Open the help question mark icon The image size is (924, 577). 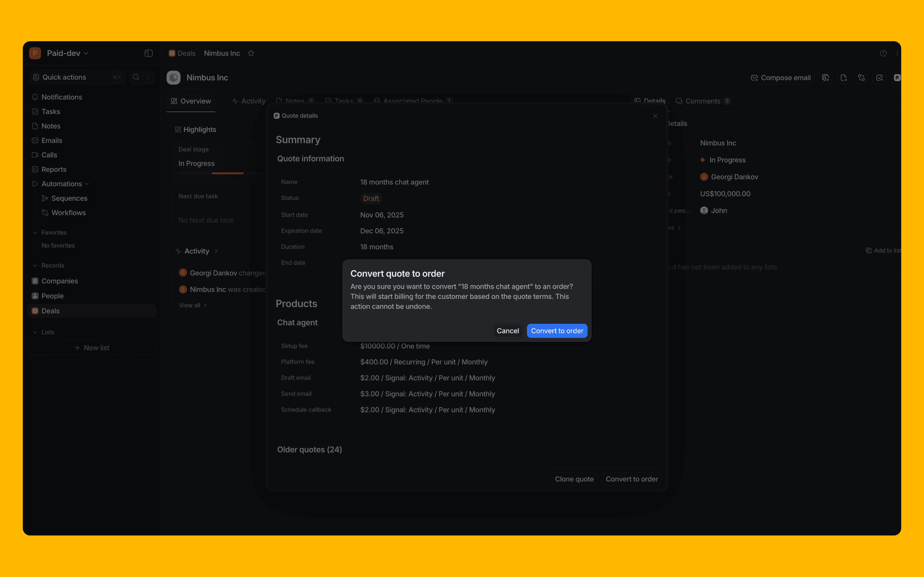tap(883, 53)
